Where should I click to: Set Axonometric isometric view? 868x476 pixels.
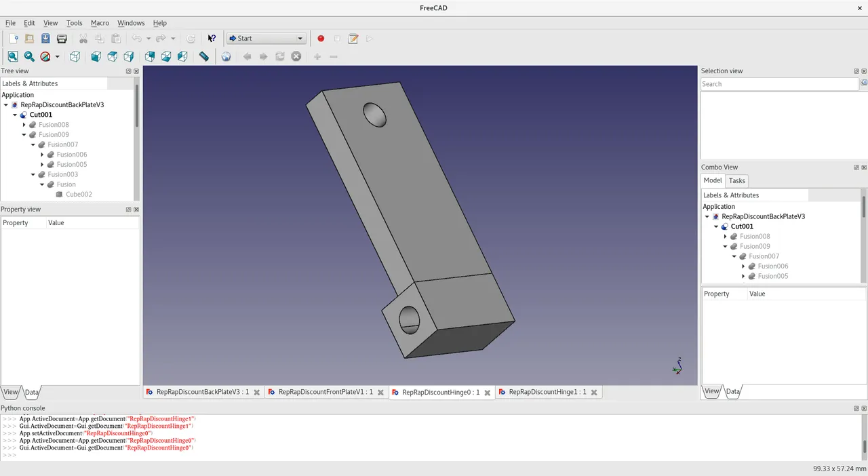(75, 57)
